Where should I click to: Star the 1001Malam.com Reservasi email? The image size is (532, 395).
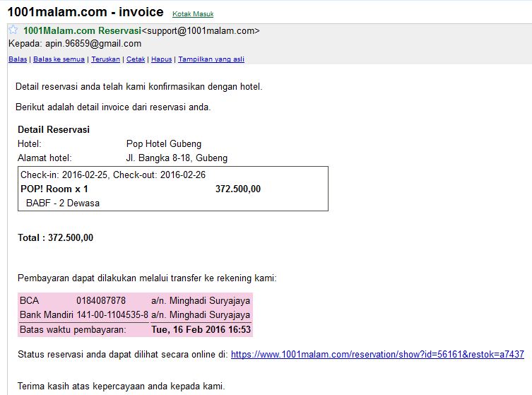(13, 30)
